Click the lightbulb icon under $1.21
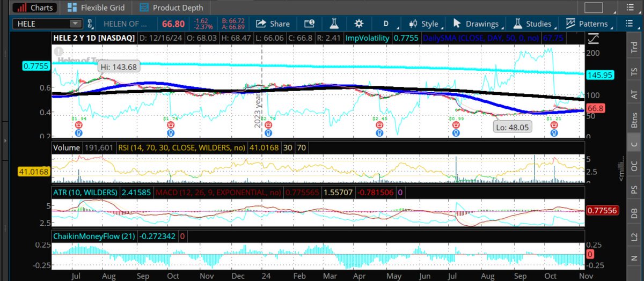 click(553, 132)
